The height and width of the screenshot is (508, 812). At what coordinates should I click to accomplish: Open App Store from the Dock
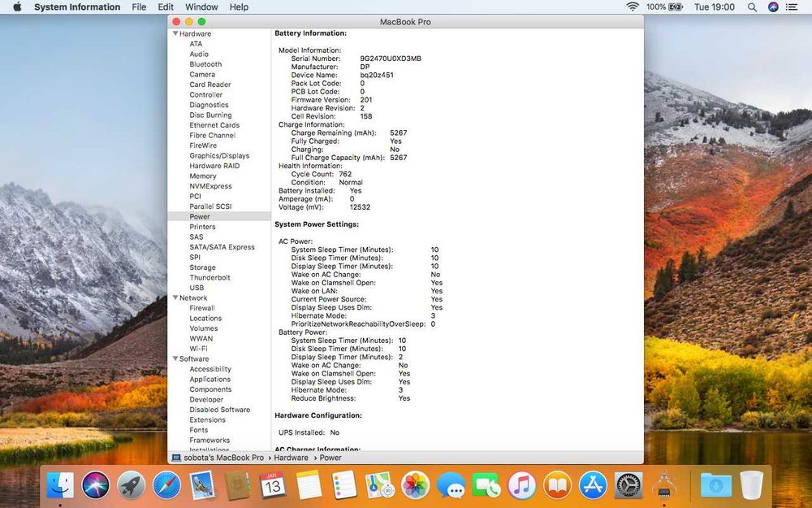(593, 486)
